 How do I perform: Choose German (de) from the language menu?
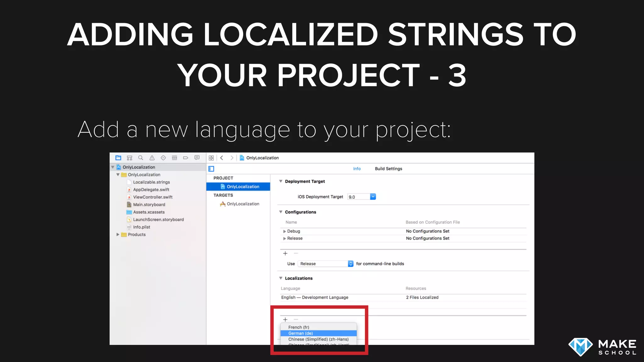[319, 333]
